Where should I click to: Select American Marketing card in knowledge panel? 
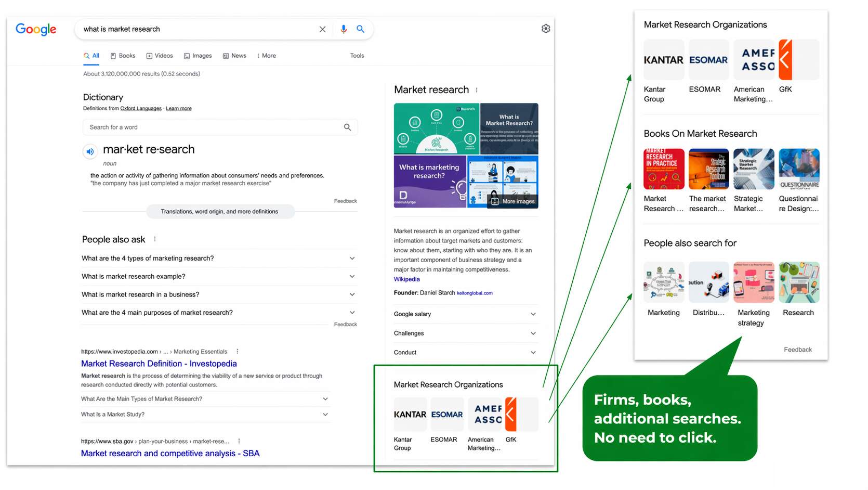coord(484,424)
